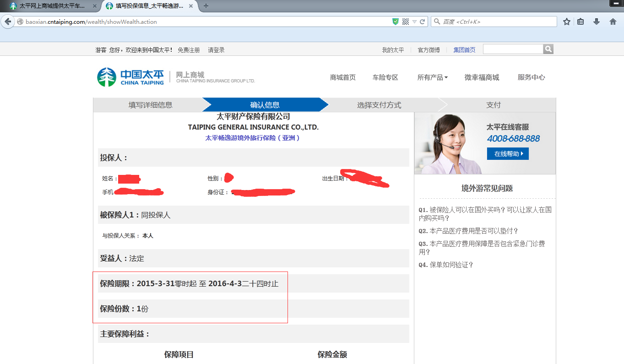Click the 填写详细信息 step
Image resolution: width=624 pixels, height=364 pixels.
coord(151,105)
